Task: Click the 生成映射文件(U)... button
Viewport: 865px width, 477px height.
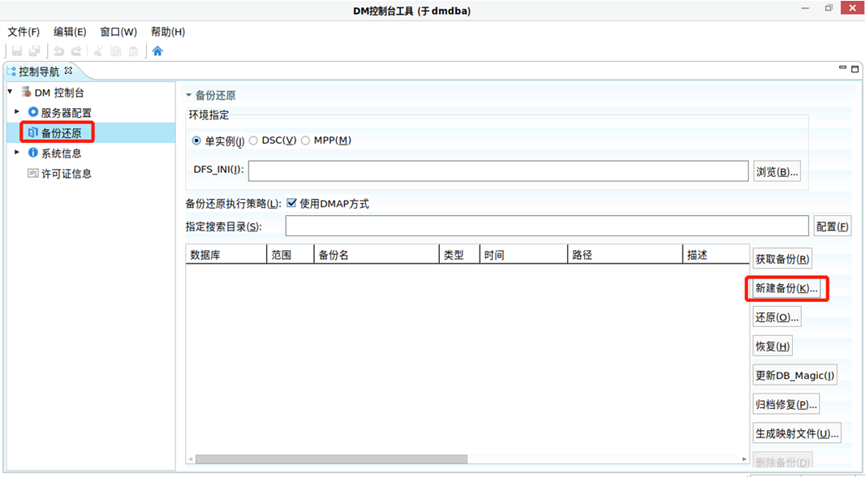Action: 797,433
